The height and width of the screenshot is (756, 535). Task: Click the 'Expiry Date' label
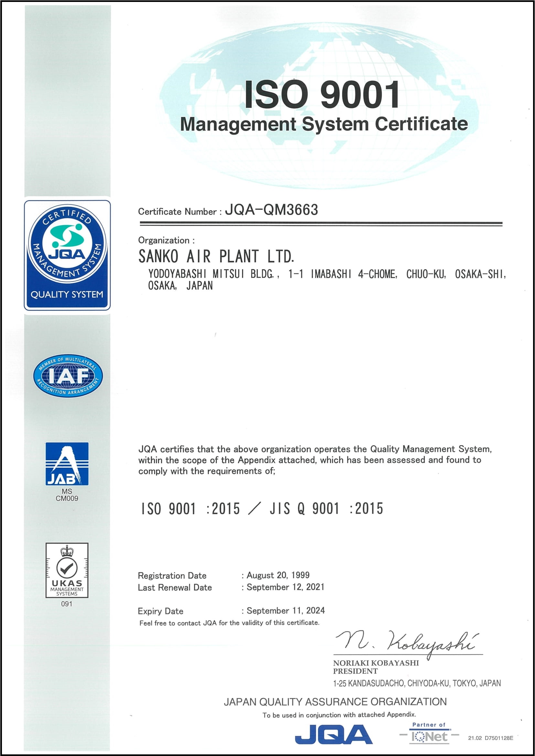[160, 611]
